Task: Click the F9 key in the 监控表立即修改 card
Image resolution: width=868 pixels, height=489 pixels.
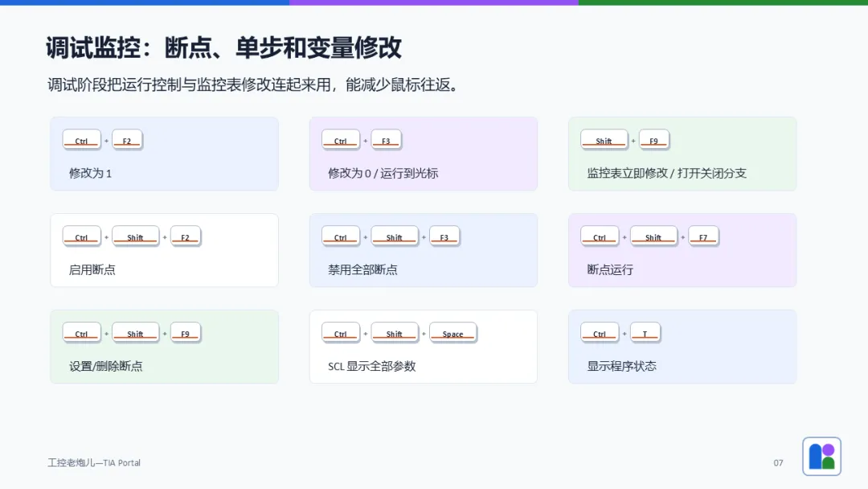Action: coord(654,140)
